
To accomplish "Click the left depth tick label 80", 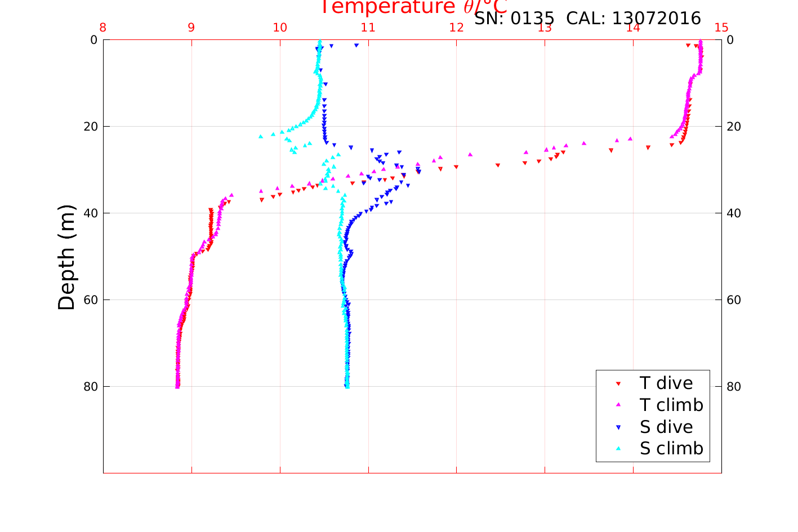I will (90, 387).
